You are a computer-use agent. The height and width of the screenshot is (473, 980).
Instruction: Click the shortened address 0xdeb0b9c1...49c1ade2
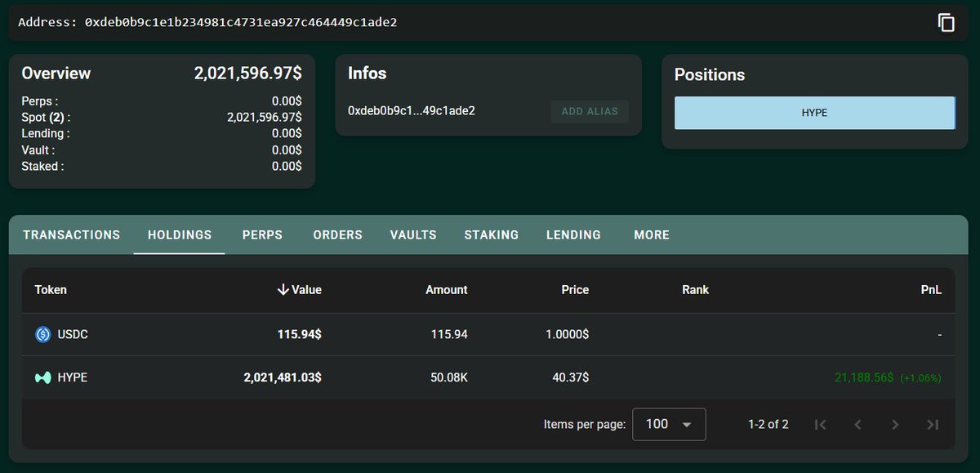[412, 110]
